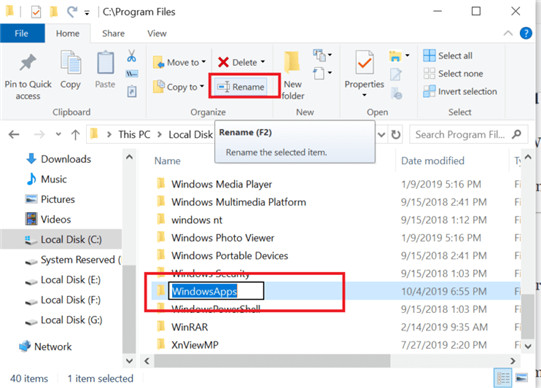This screenshot has height=388, width=541.
Task: Click Pin to Quick access icon
Action: click(28, 62)
